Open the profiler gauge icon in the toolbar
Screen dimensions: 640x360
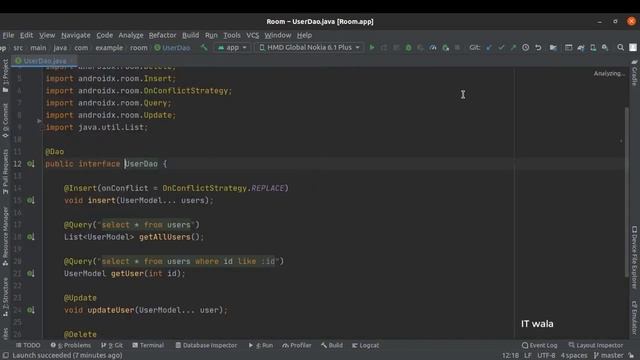(x=433, y=48)
